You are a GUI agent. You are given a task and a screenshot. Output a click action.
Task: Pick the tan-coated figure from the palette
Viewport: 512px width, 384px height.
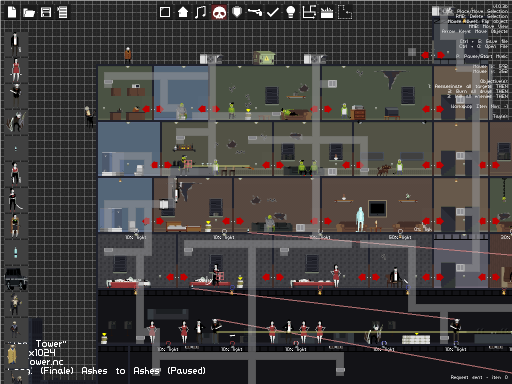pyautogui.click(x=12, y=354)
